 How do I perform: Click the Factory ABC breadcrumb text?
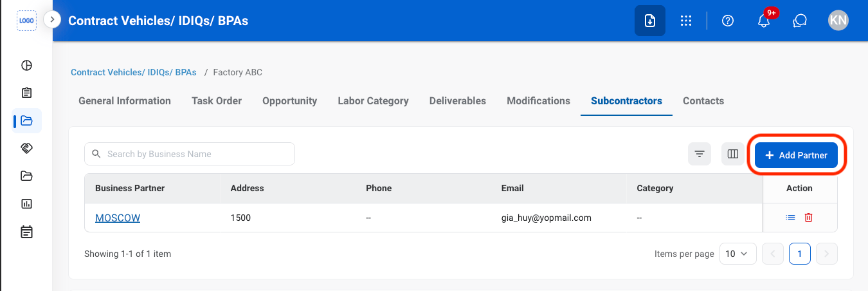pos(237,72)
